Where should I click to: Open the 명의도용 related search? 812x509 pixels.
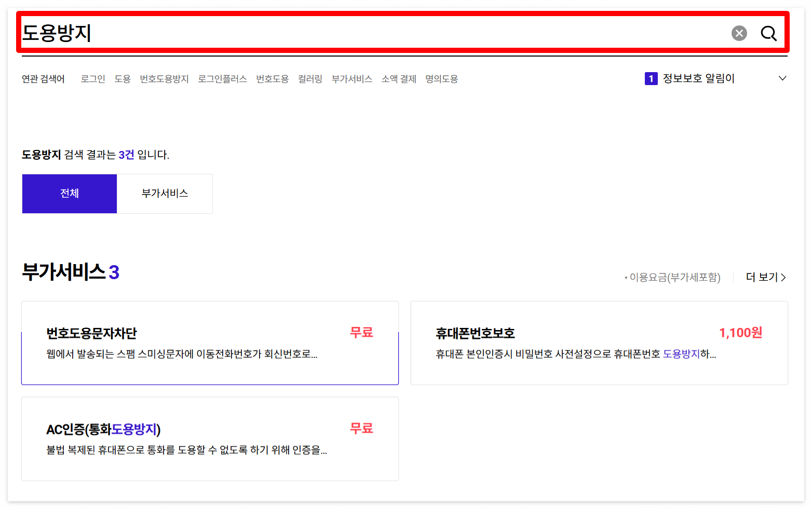pyautogui.click(x=441, y=78)
